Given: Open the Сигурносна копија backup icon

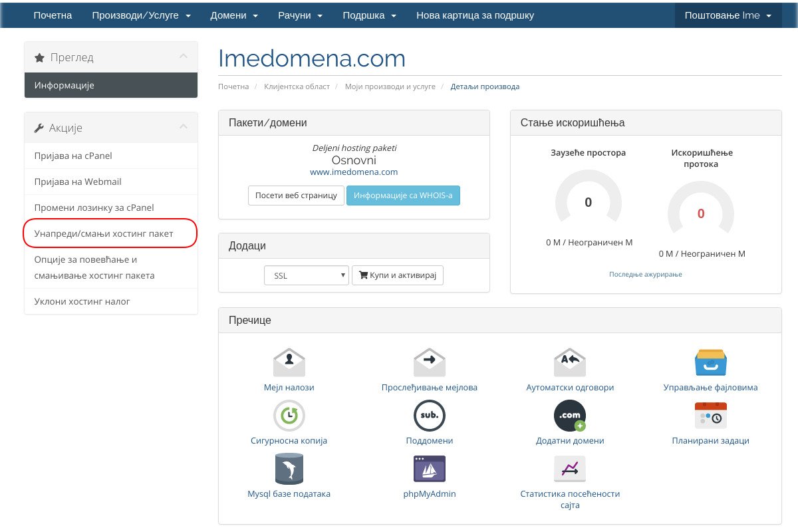Looking at the screenshot, I should pyautogui.click(x=289, y=416).
